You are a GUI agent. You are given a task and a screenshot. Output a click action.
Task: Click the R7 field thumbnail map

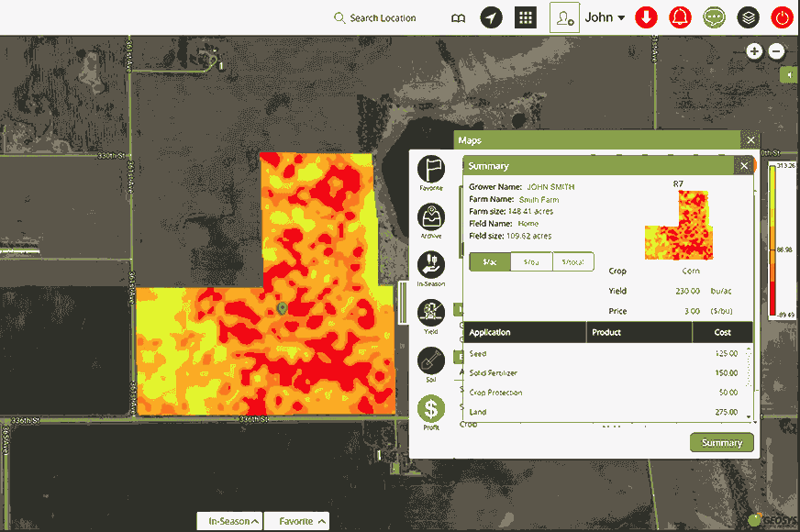(679, 226)
